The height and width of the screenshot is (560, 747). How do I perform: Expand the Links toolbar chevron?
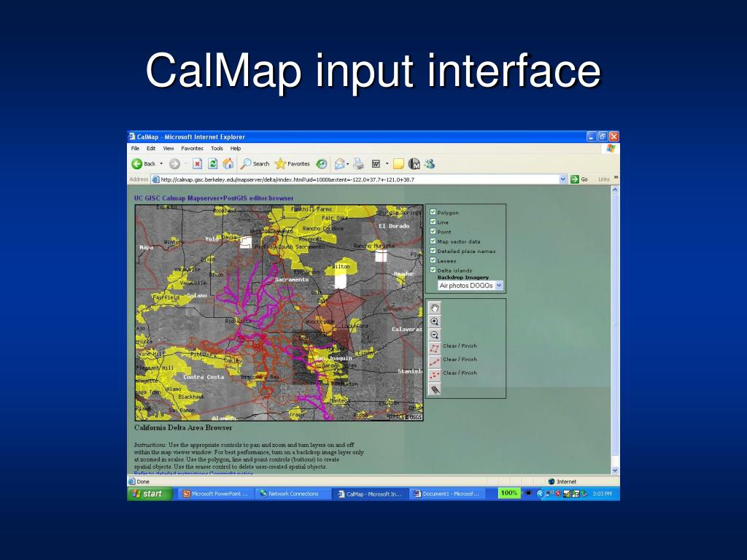616,178
